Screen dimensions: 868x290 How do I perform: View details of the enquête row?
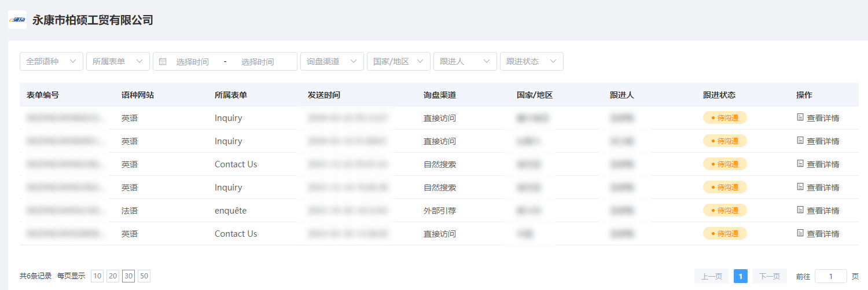point(818,211)
